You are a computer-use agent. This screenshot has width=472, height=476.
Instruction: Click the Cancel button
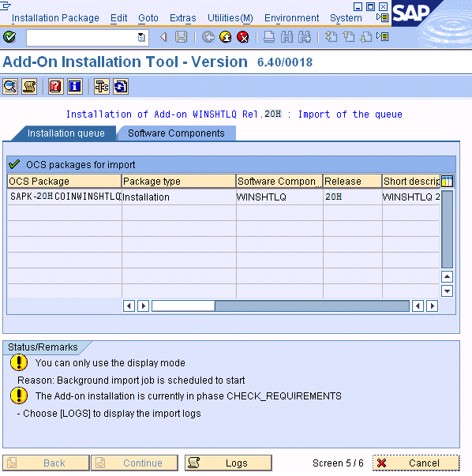[416, 463]
